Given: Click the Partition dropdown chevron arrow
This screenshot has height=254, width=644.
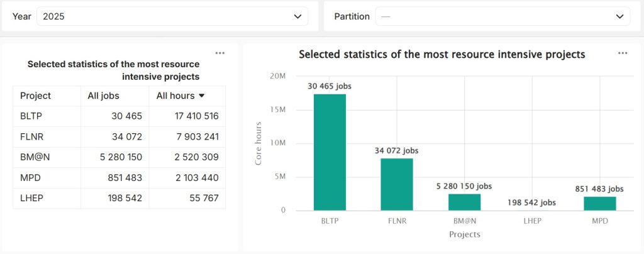Looking at the screenshot, I should pos(619,17).
